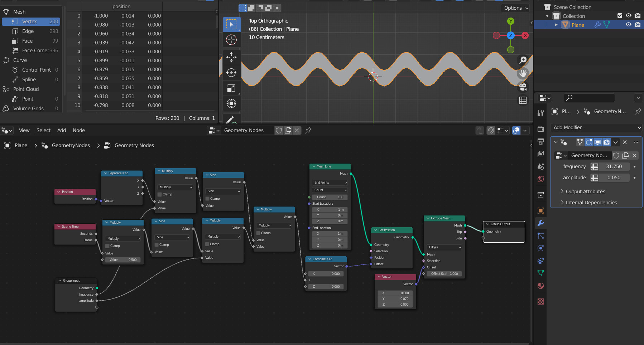Open the Add menu in the node editor
This screenshot has height=345, width=644.
pyautogui.click(x=61, y=130)
